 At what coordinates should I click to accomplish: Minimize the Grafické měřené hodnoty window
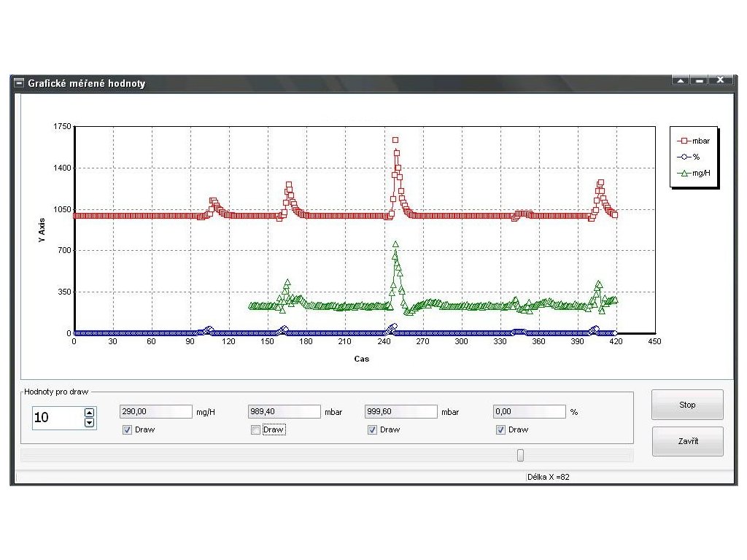click(699, 80)
